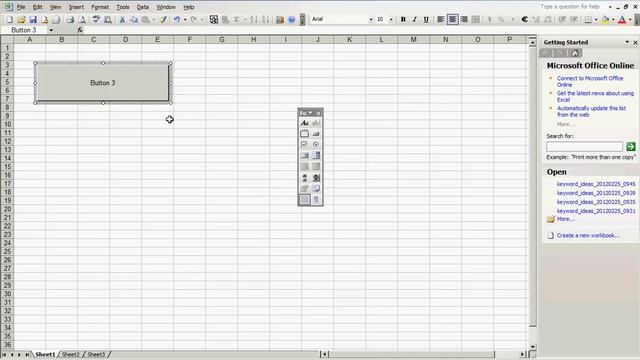Toggle Bold formatting
This screenshot has width=640, height=360.
coord(403,20)
